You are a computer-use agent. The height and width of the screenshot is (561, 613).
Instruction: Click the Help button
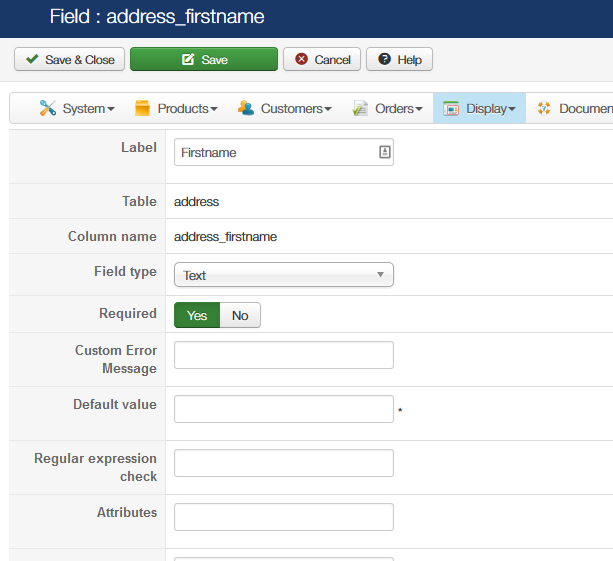400,59
